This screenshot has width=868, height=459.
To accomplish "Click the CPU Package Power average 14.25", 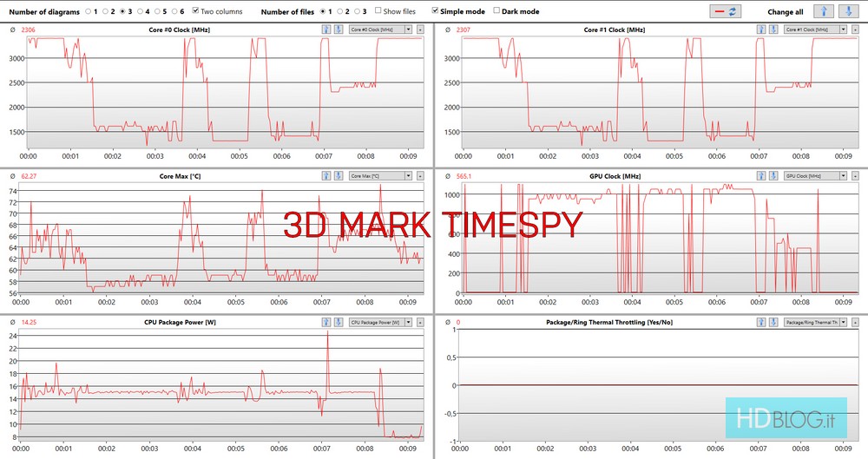I will pyautogui.click(x=29, y=322).
